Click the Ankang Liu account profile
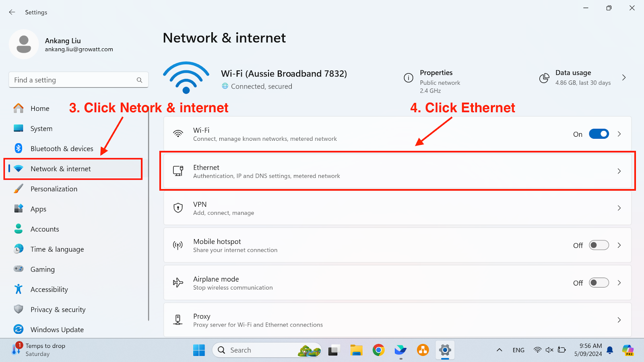Viewport: 644px width, 362px height. point(62,44)
